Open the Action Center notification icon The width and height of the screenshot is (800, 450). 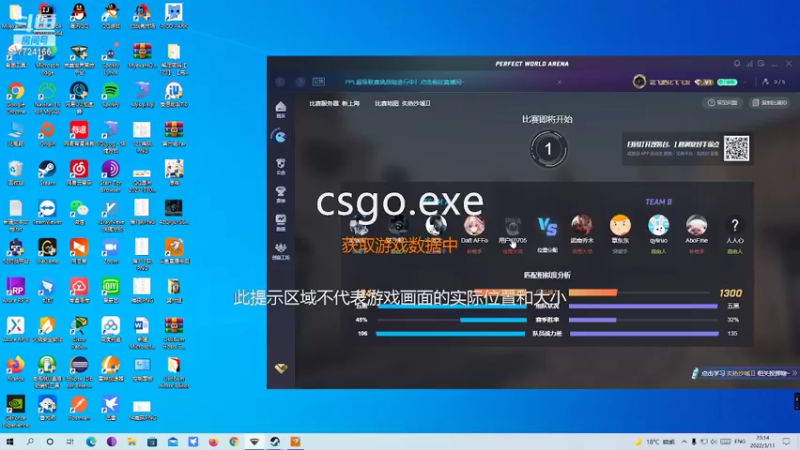(x=787, y=441)
